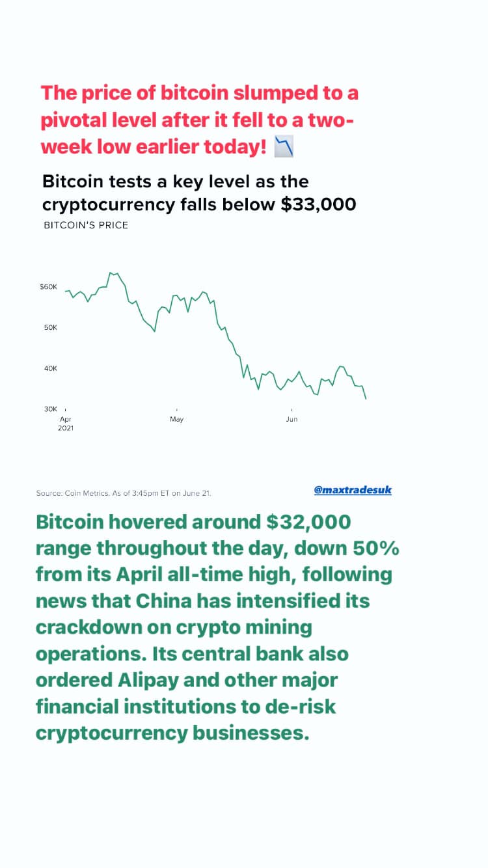Tap the green 'Bitcoin hovered around $32,000' paragraph
This screenshot has width=488, height=868.
218,627
